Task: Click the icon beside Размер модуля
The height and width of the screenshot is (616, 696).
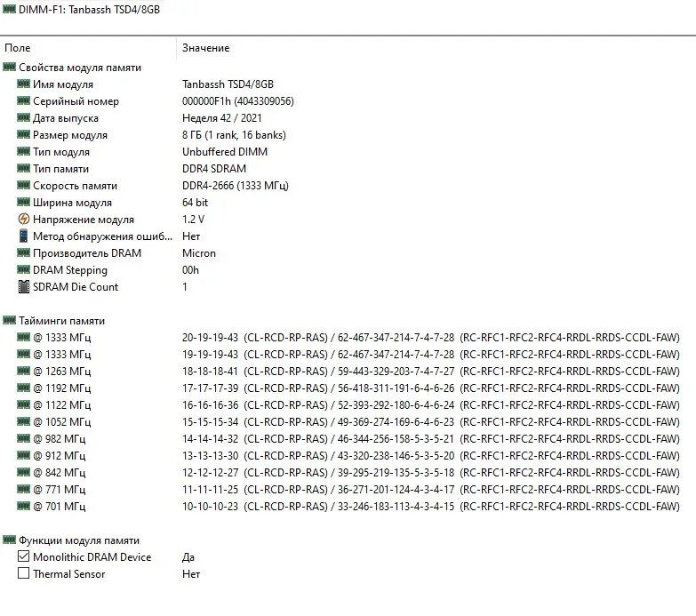Action: click(23, 134)
